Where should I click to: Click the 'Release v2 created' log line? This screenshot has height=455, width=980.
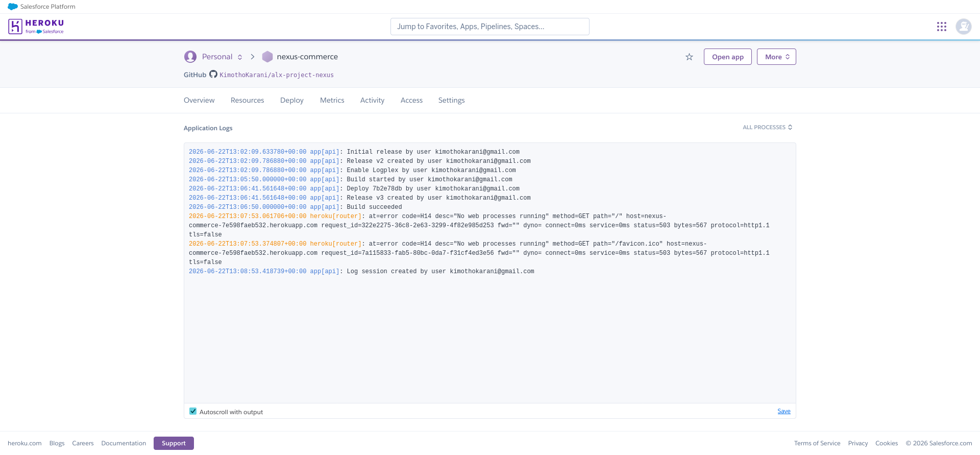(360, 161)
